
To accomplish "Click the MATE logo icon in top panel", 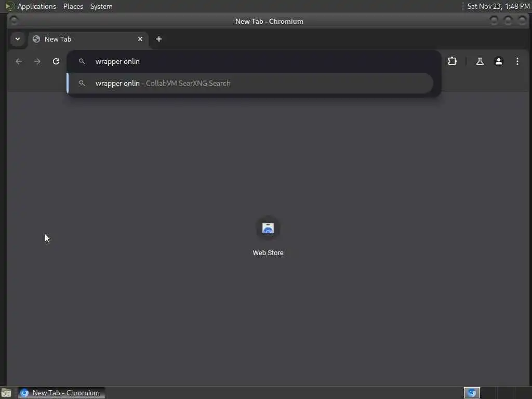I will (x=9, y=6).
